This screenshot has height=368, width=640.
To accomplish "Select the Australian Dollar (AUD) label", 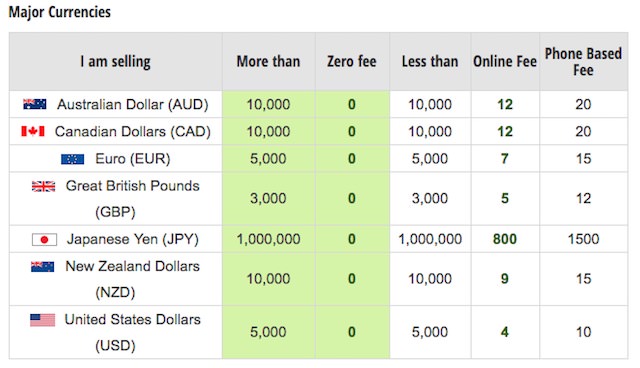I will pyautogui.click(x=133, y=104).
